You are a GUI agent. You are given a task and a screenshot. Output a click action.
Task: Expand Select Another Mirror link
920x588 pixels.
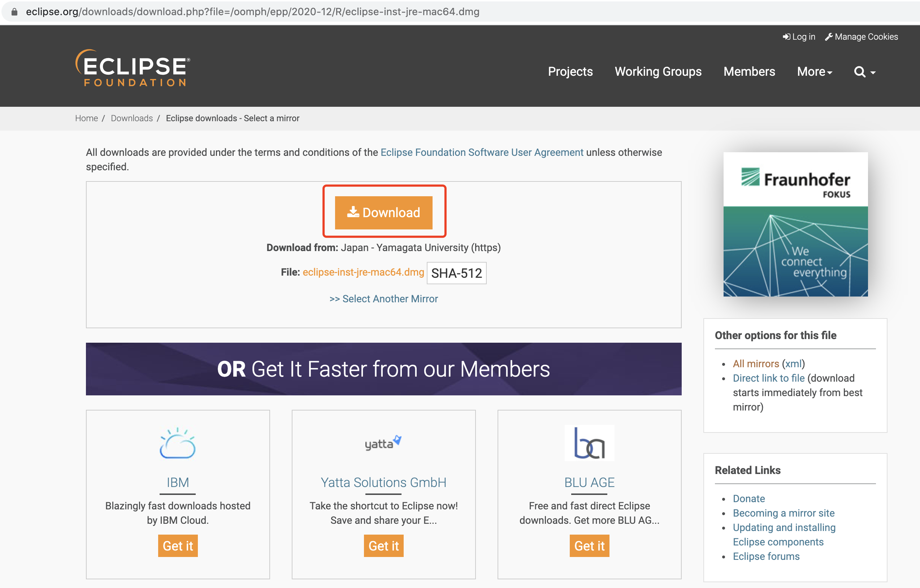383,299
